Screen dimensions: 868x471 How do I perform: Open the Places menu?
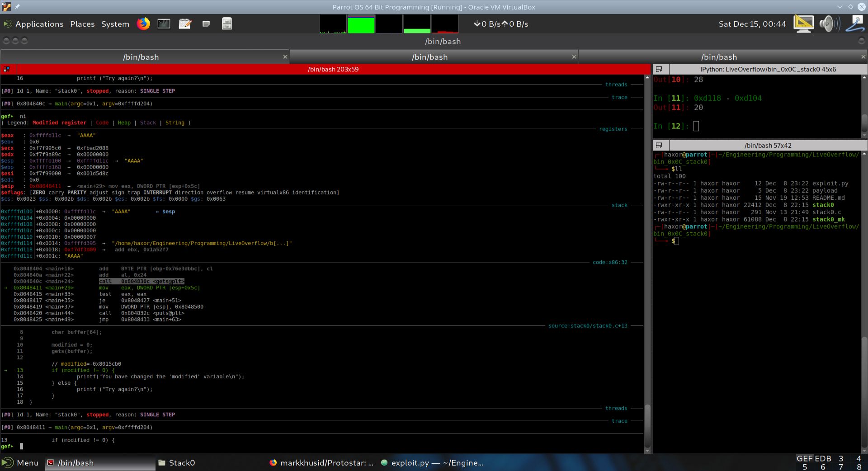[82, 24]
